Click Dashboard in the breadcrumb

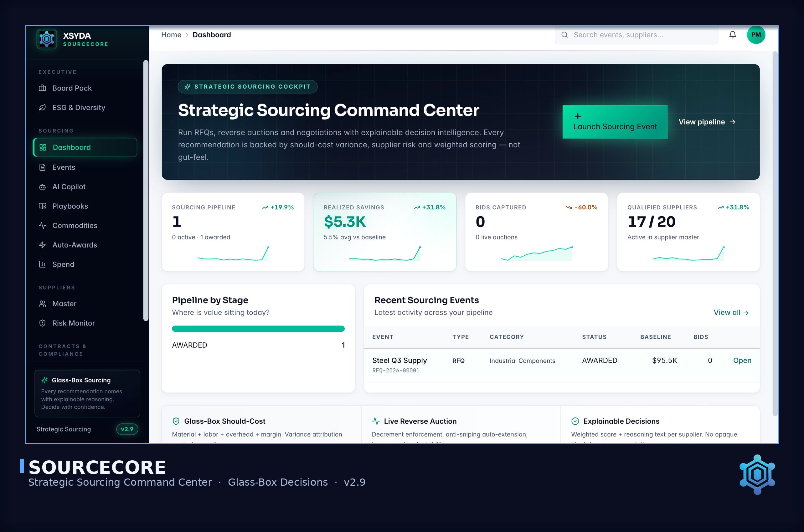[x=212, y=35]
